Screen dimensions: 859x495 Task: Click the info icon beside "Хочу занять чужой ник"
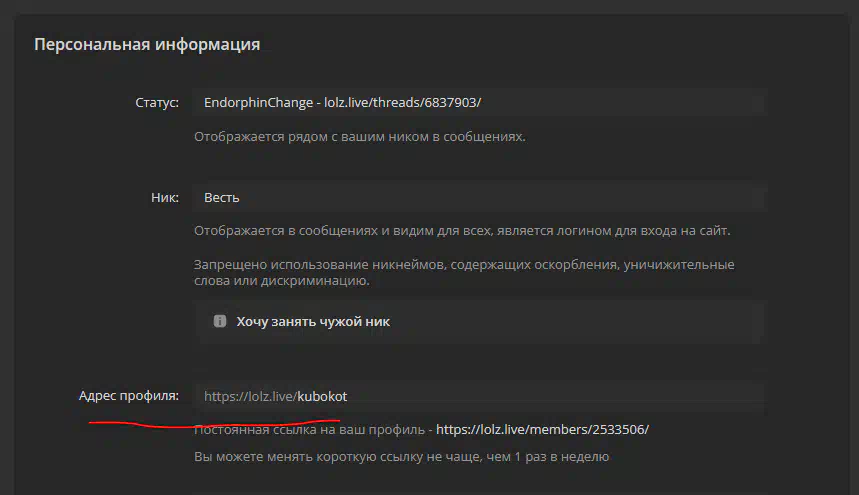point(220,322)
